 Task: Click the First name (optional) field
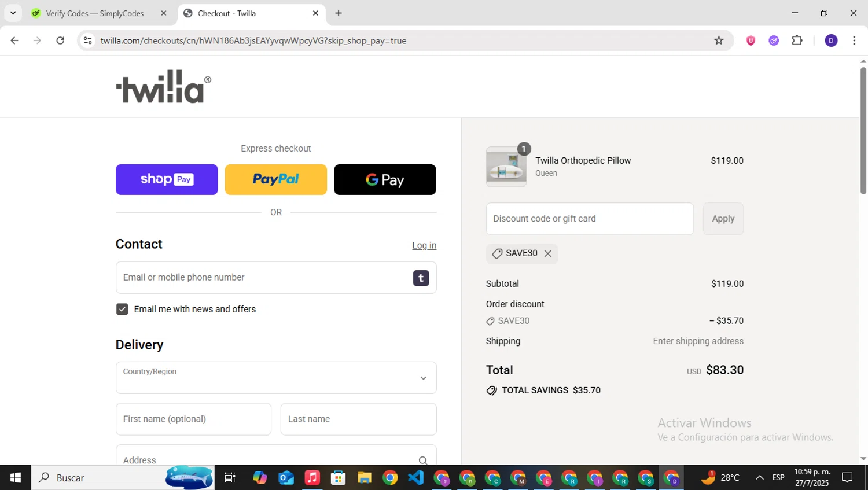click(x=193, y=419)
